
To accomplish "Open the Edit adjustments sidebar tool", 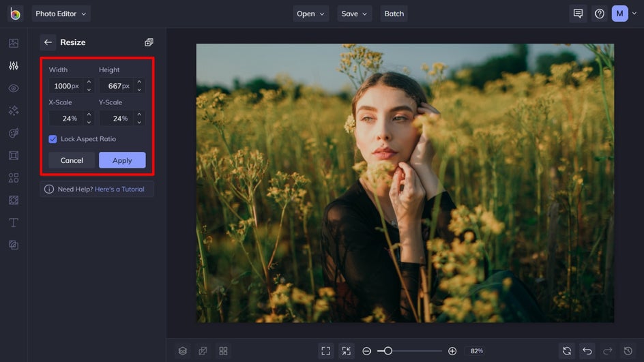I will click(x=14, y=65).
